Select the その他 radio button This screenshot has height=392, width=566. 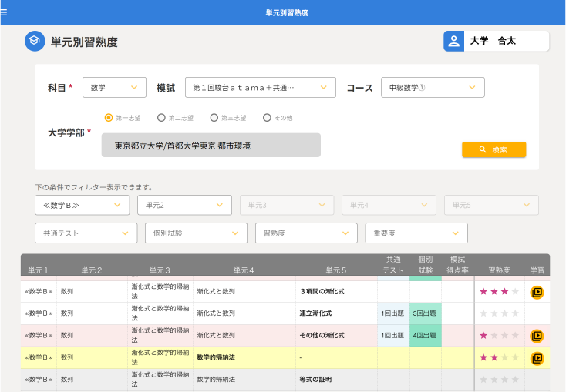(x=267, y=118)
